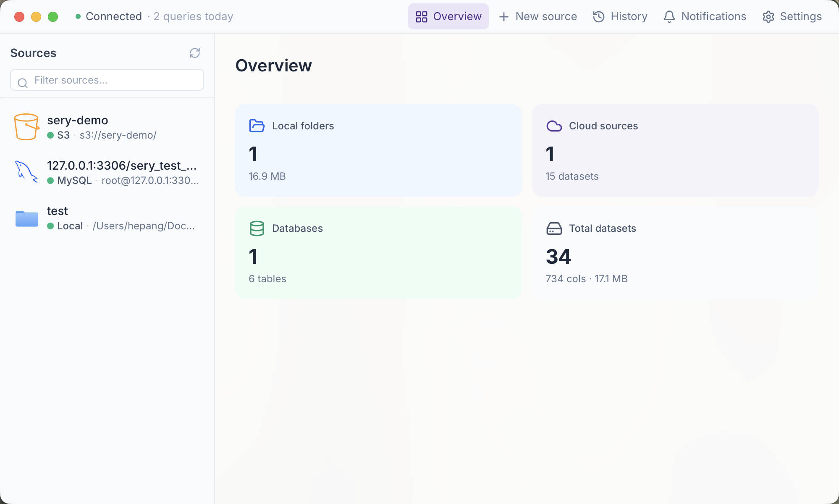Open the Settings tab
Screen dimensions: 839x504
(792, 16)
